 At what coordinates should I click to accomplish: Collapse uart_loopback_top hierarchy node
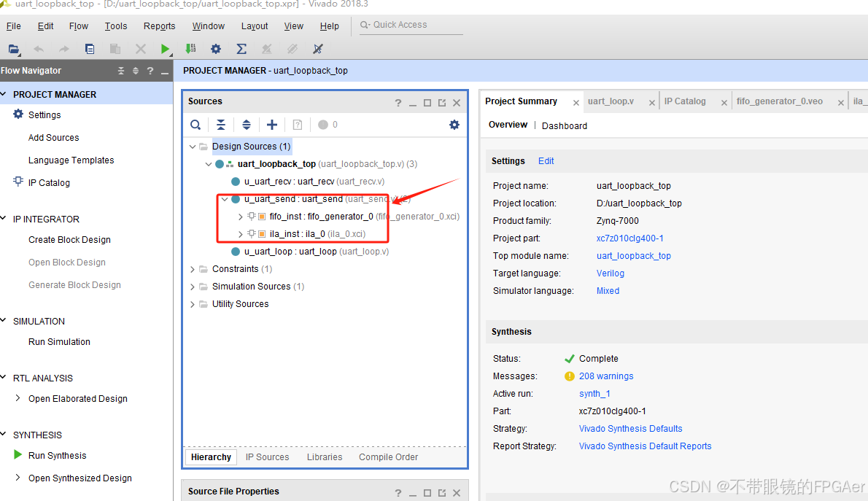point(208,164)
